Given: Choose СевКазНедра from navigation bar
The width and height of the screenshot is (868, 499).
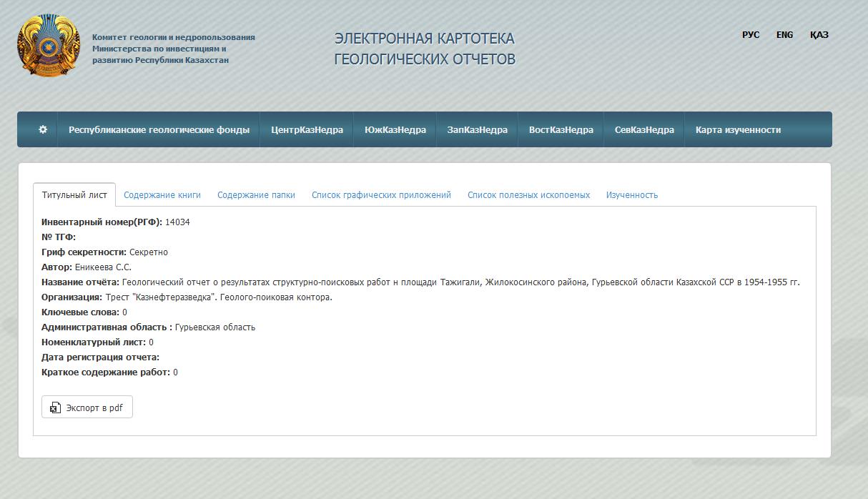Looking at the screenshot, I should [644, 129].
